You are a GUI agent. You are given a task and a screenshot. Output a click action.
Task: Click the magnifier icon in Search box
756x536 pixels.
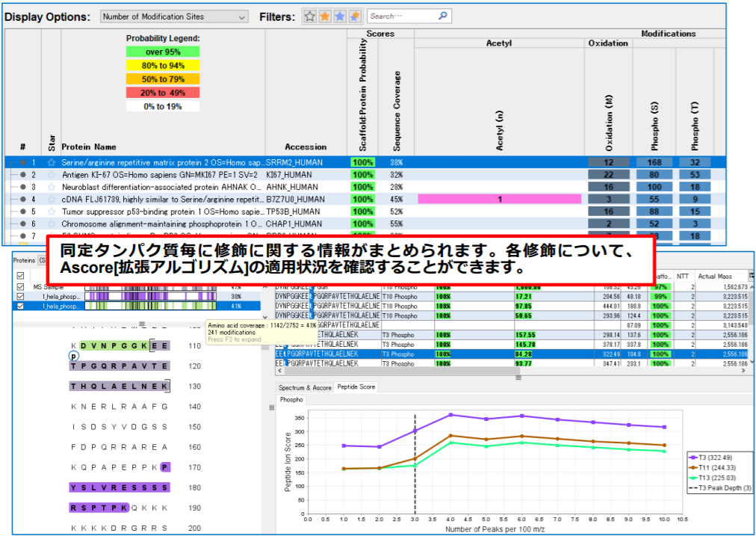442,16
